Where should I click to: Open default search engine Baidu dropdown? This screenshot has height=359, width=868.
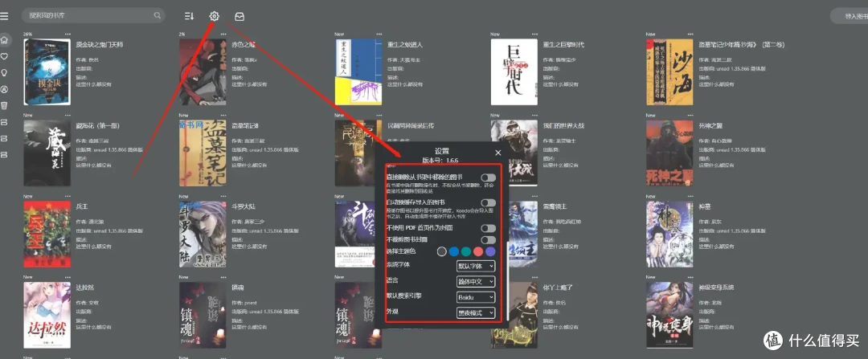pos(476,297)
